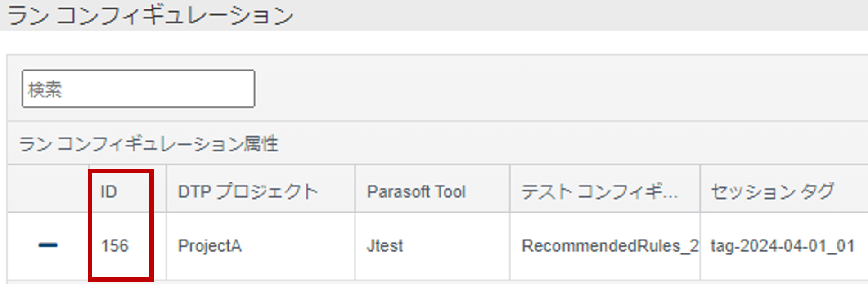Click the 検索 search input field
868x284 pixels.
click(138, 89)
